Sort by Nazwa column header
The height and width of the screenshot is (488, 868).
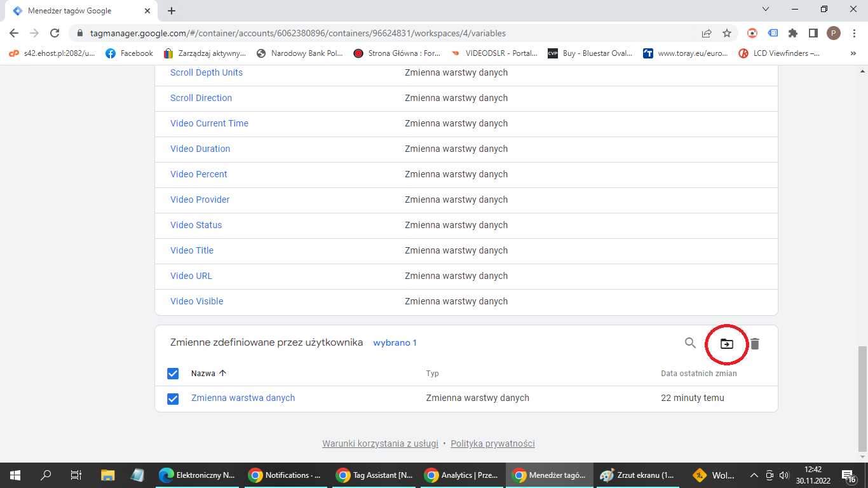(203, 374)
